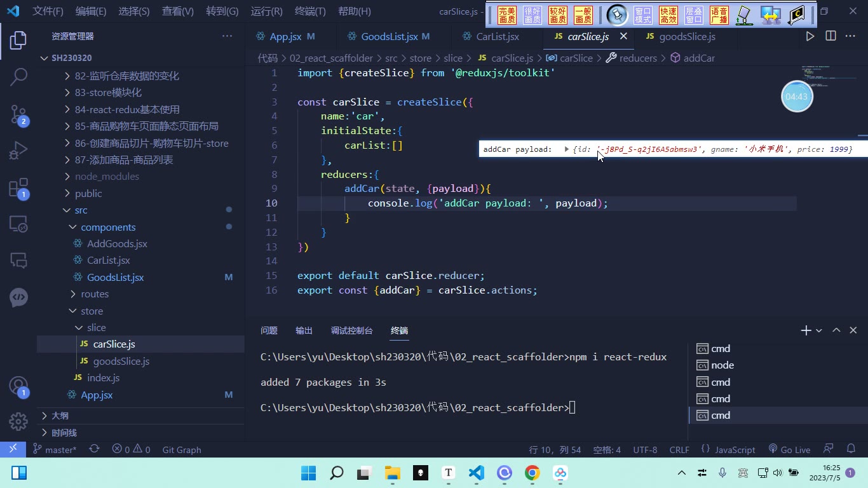
Task: Open the Run and Debug view
Action: click(18, 151)
